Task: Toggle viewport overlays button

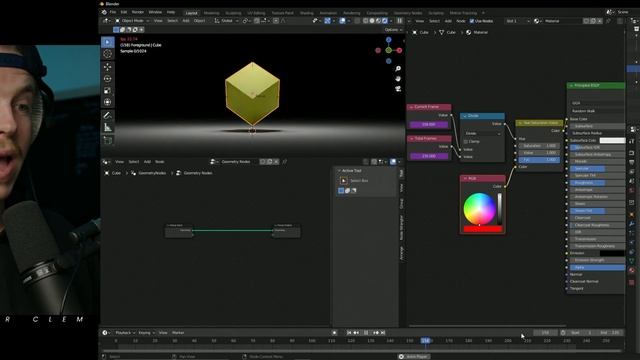Action: tap(343, 20)
